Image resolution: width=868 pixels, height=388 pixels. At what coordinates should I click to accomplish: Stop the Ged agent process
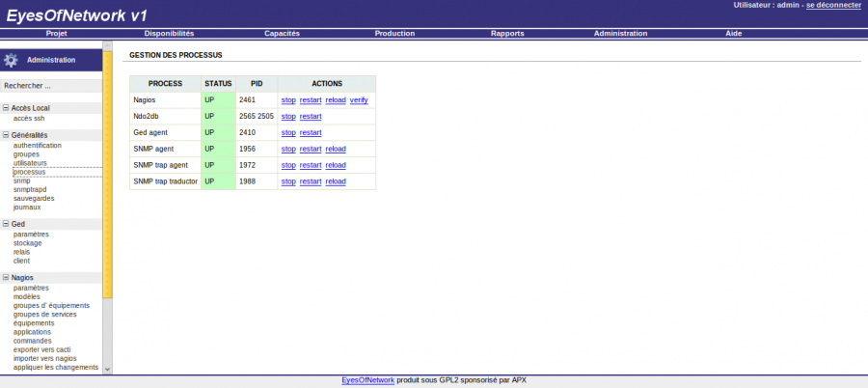click(288, 133)
